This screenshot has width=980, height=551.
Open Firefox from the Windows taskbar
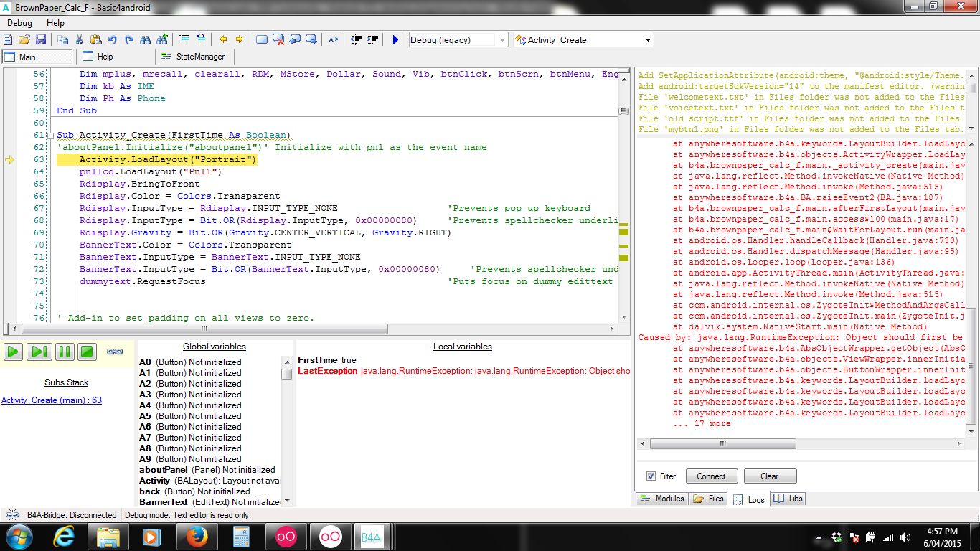coord(196,536)
